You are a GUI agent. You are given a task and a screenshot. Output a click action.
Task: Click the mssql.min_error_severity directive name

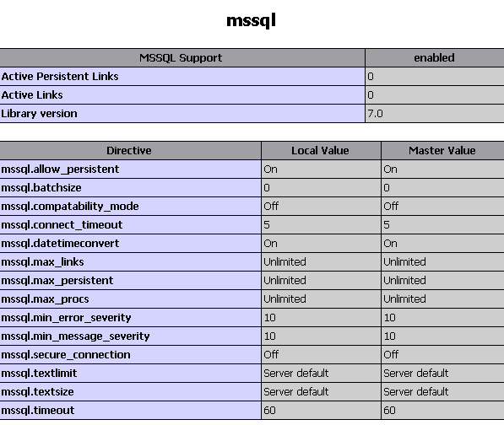(66, 318)
